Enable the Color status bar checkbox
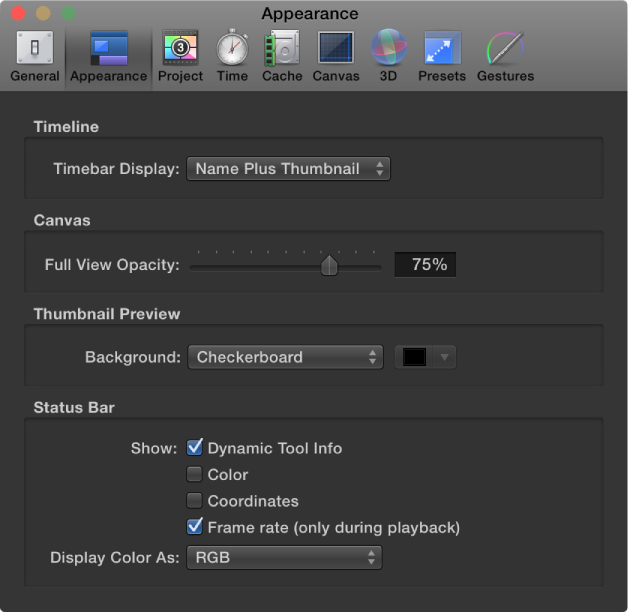The image size is (628, 612). 195,474
